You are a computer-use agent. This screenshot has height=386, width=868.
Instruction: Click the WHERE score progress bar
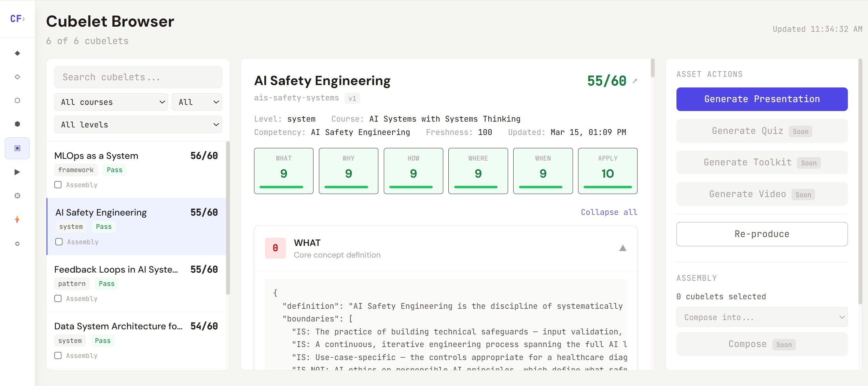[478, 187]
